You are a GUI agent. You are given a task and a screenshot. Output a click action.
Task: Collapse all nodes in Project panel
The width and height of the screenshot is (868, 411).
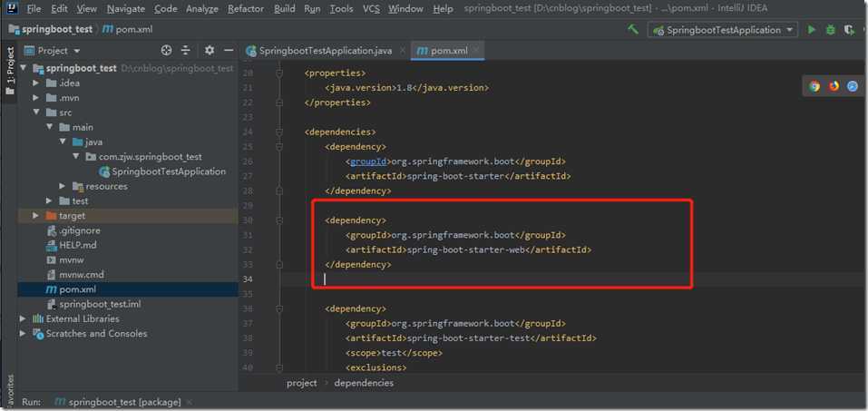(186, 51)
